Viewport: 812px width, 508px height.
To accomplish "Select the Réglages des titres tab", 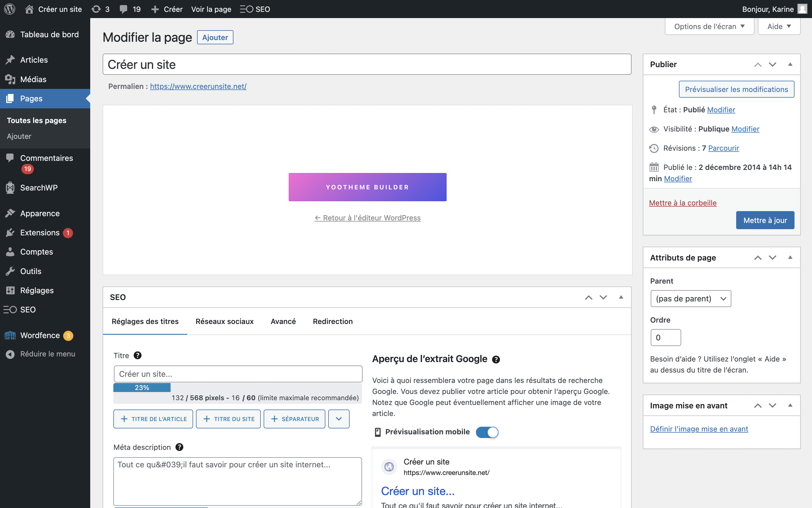I will point(145,321).
